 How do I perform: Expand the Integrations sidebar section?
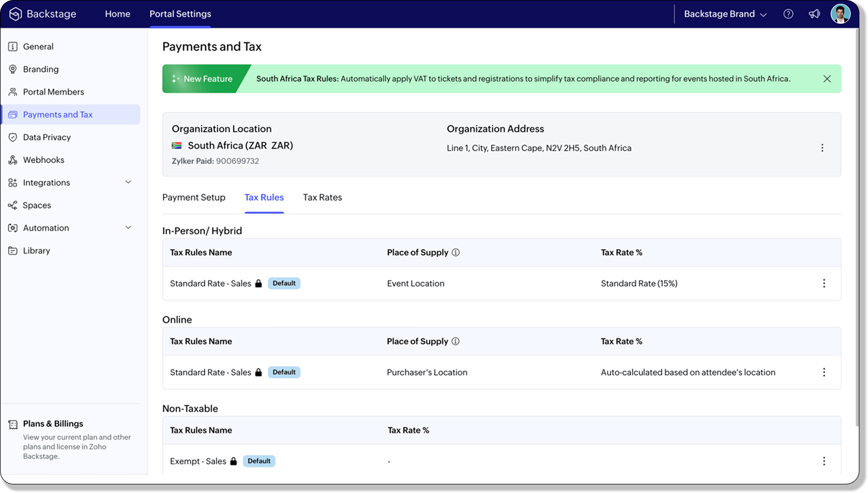128,182
